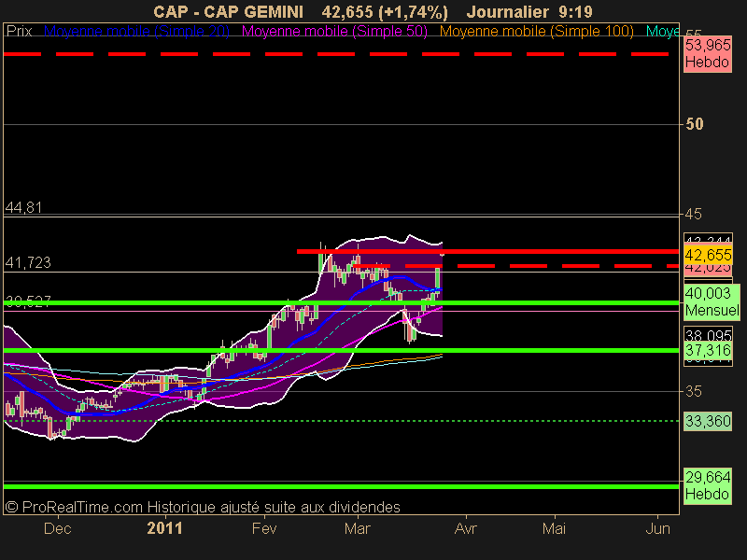This screenshot has height=560, width=747.
Task: Click the Mar label on time axis
Action: click(x=358, y=528)
